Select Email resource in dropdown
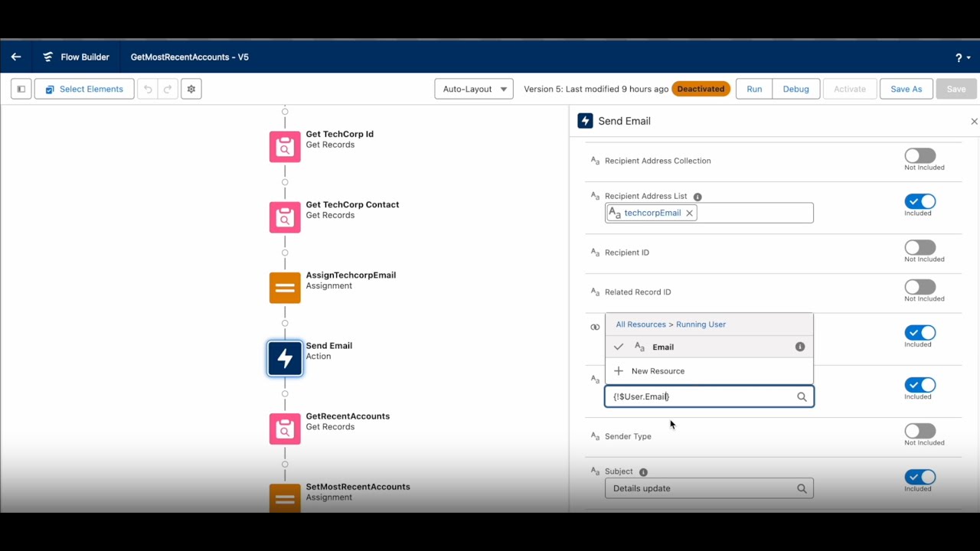 pyautogui.click(x=709, y=347)
